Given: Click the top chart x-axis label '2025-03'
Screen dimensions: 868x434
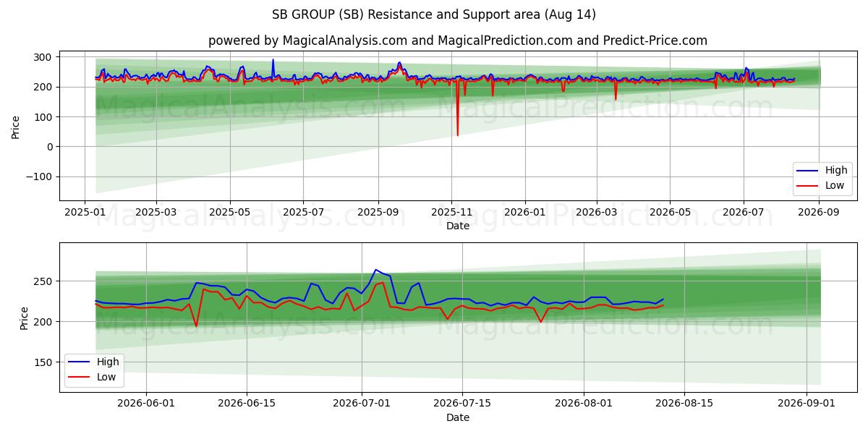Looking at the screenshot, I should (x=156, y=213).
